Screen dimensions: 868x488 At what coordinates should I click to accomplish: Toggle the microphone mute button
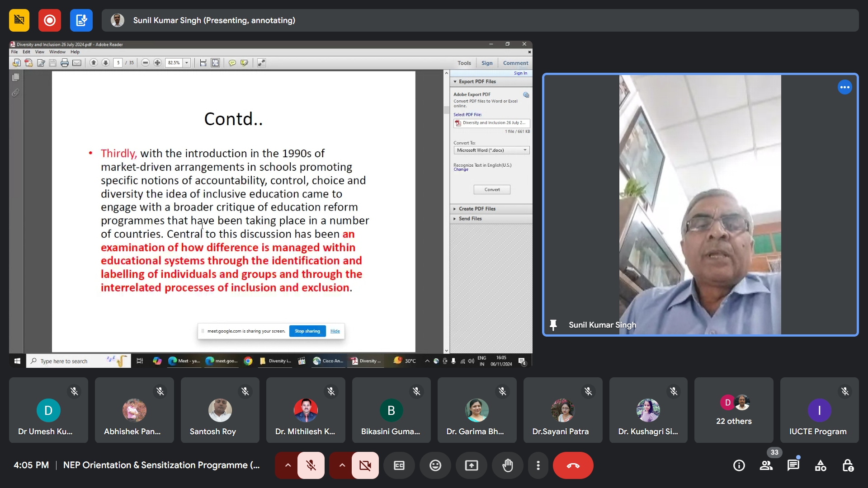pos(311,465)
